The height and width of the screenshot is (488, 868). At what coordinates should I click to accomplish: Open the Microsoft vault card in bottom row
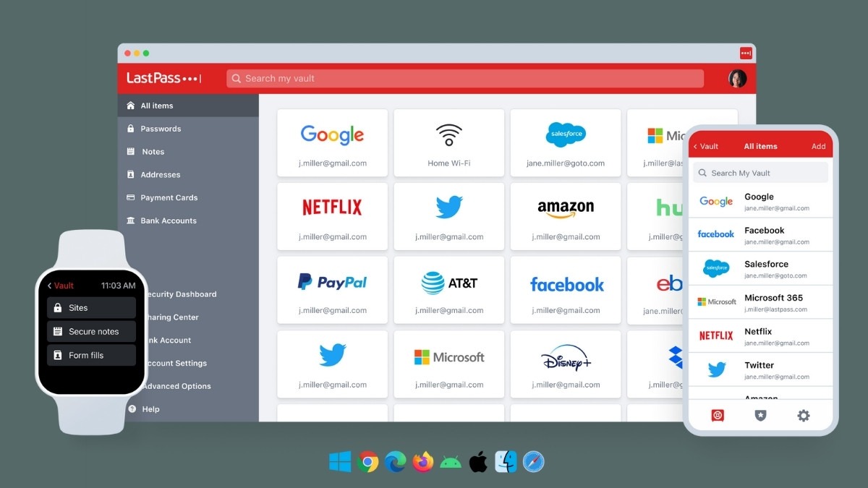(x=449, y=364)
